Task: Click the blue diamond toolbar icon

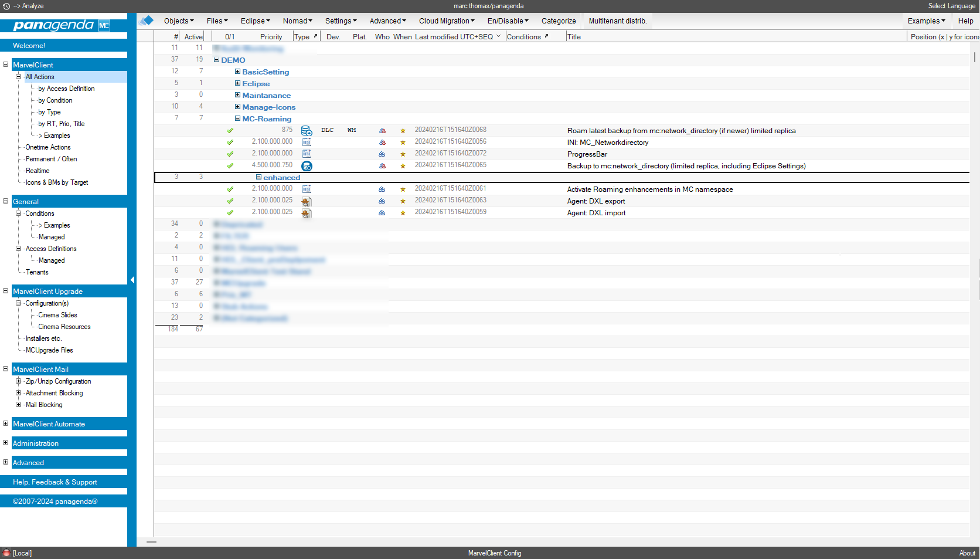Action: tap(147, 21)
